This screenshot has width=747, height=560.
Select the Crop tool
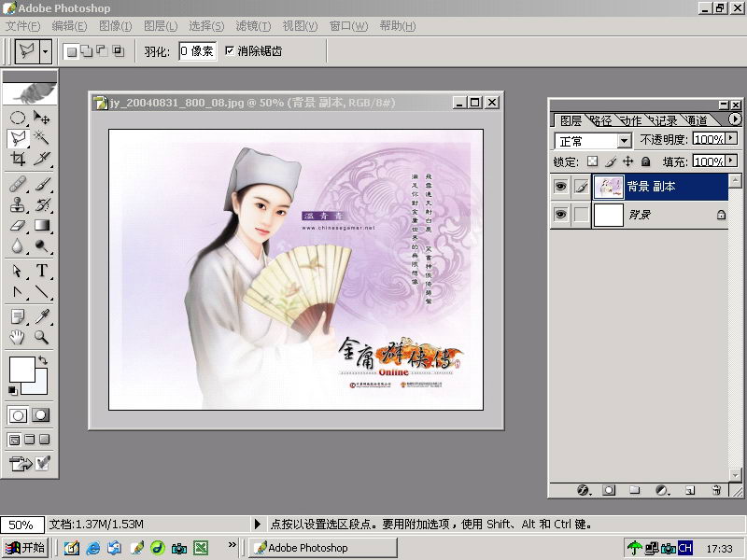click(x=17, y=160)
